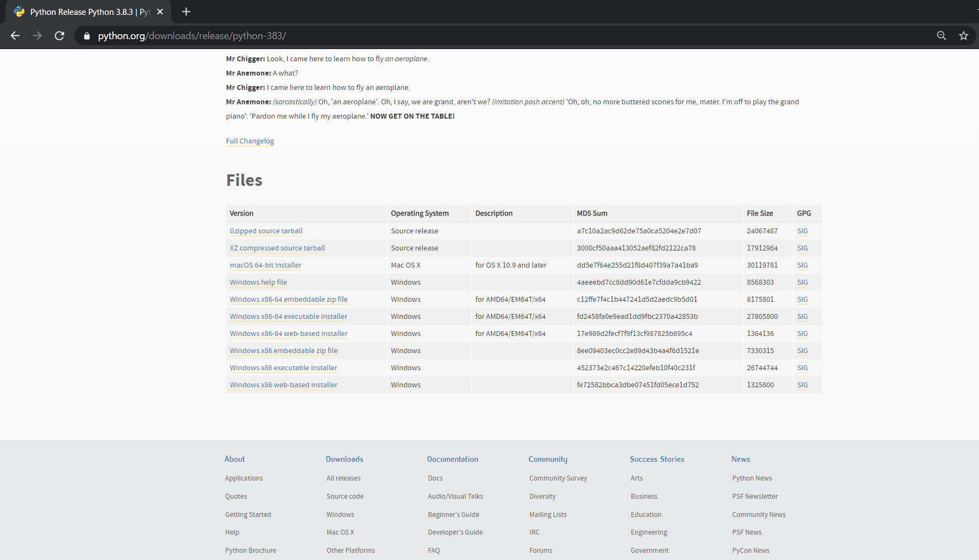
Task: Download the XZ compressed source tarball
Action: [x=277, y=248]
